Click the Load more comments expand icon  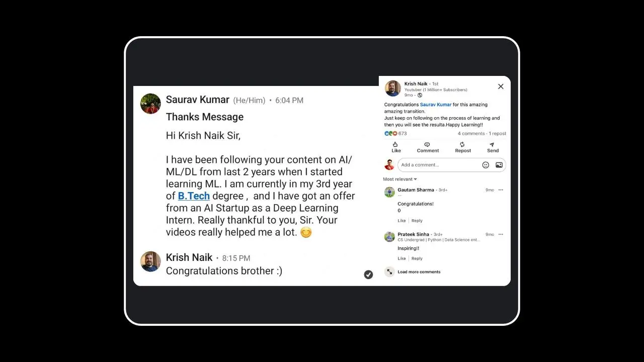coord(389,271)
